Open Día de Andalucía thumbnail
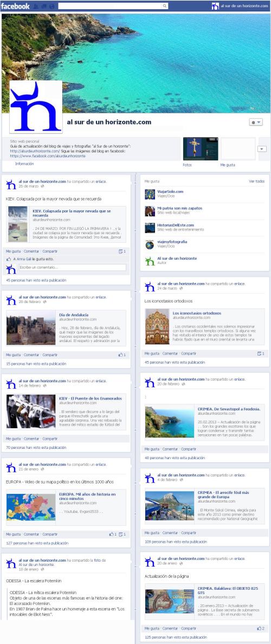Viewport: 271px width, 644px height. pyautogui.click(x=31, y=327)
